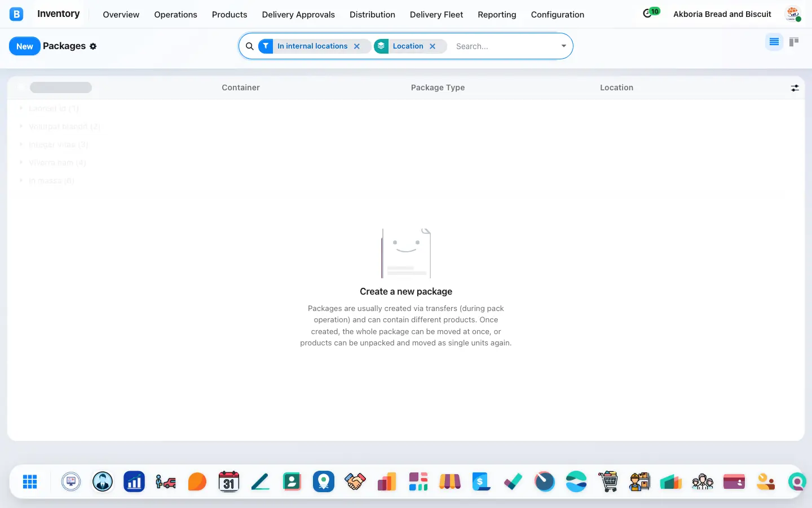The width and height of the screenshot is (812, 508).
Task: Switch to list view
Action: 774,42
